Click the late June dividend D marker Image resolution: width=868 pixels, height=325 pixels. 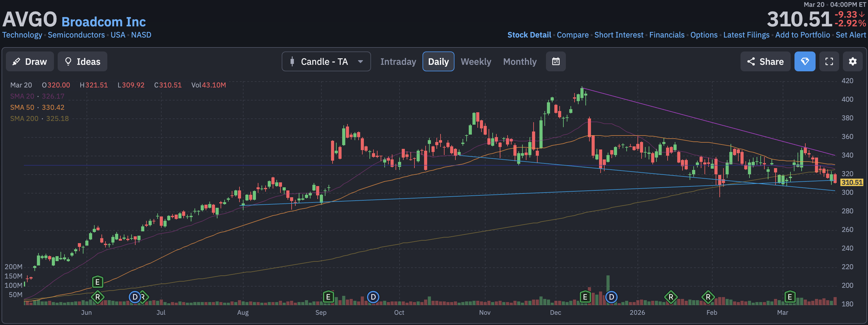135,297
